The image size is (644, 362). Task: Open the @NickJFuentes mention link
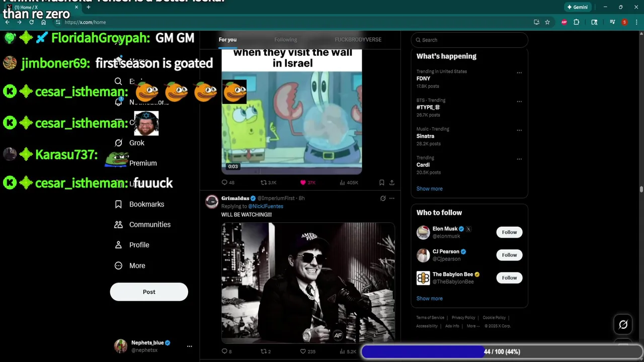(266, 206)
